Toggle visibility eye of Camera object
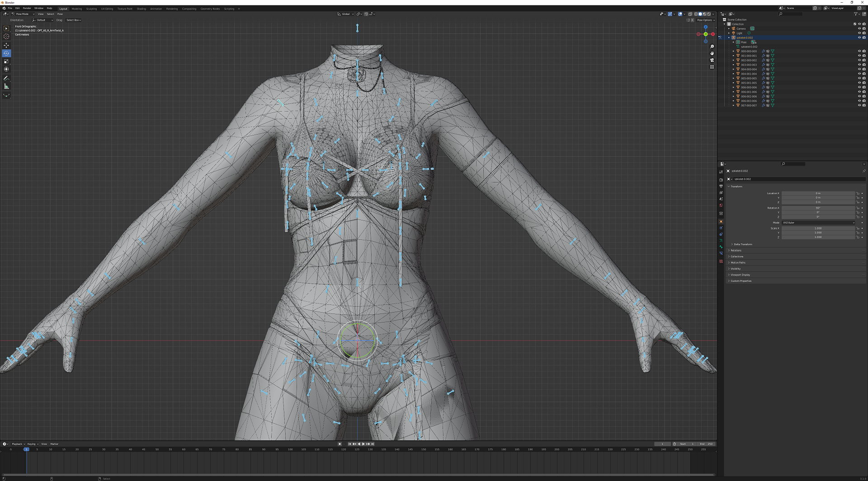 (859, 28)
